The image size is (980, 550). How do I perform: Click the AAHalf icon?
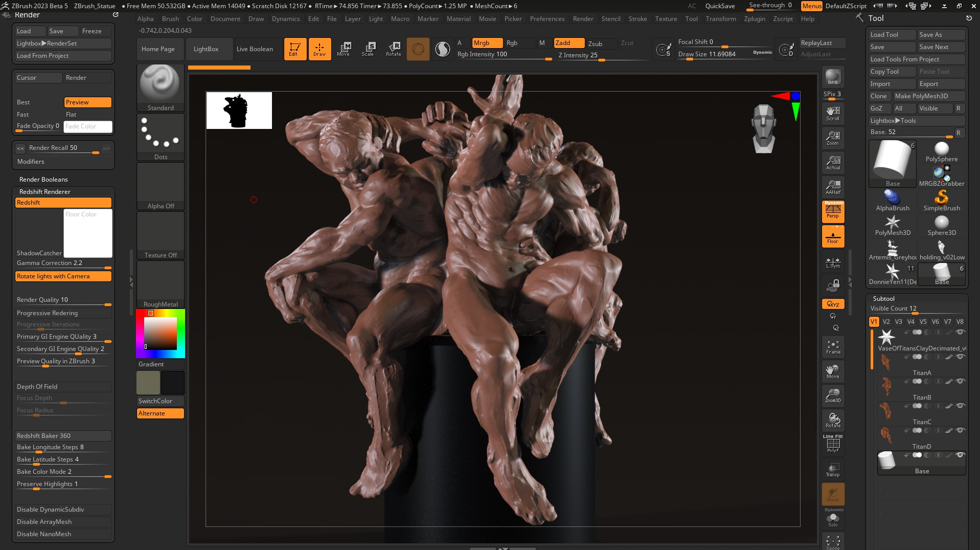click(833, 187)
